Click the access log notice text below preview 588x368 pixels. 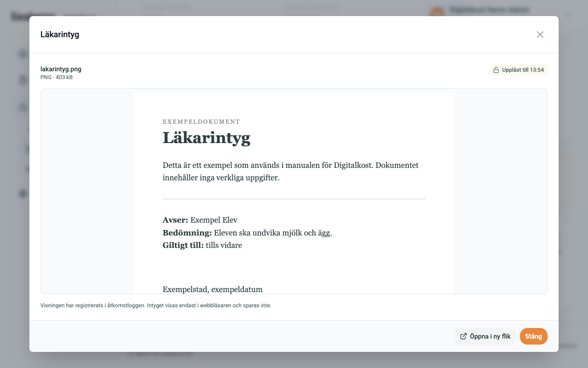[x=156, y=305]
